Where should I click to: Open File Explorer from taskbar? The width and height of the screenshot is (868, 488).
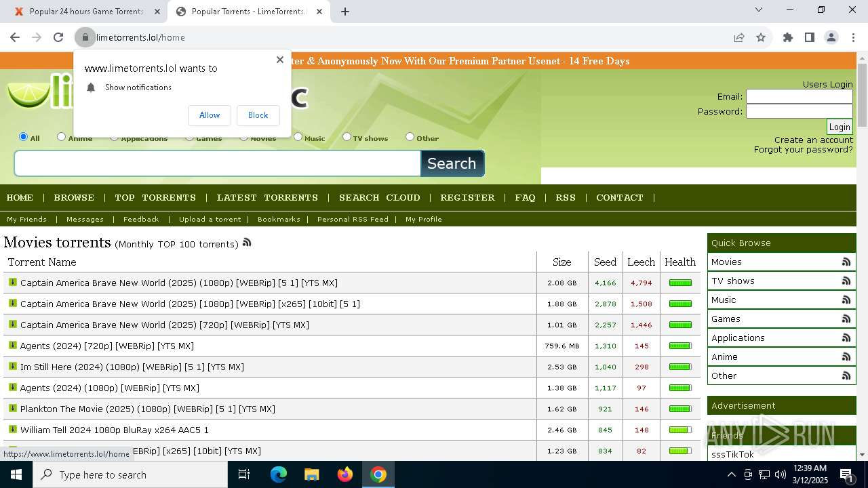[311, 474]
